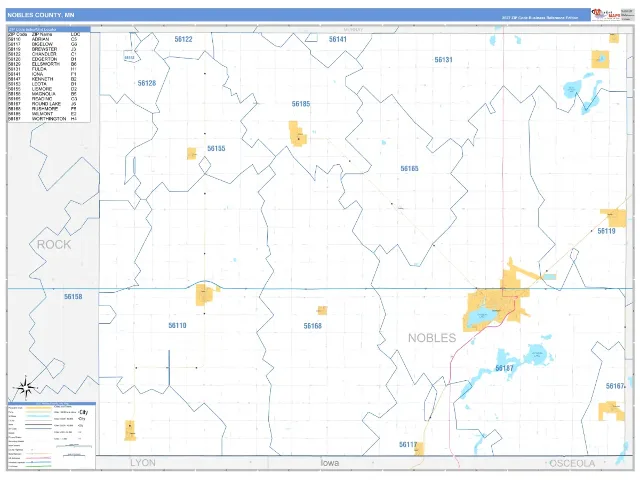
Task: Click the NOBLES county label
Action: pyautogui.click(x=432, y=338)
